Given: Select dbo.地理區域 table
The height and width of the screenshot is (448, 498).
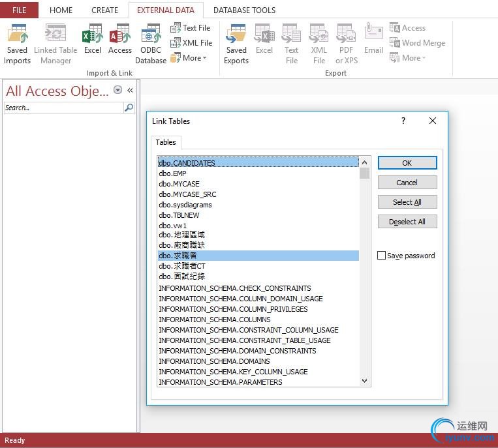Looking at the screenshot, I should coord(258,235).
